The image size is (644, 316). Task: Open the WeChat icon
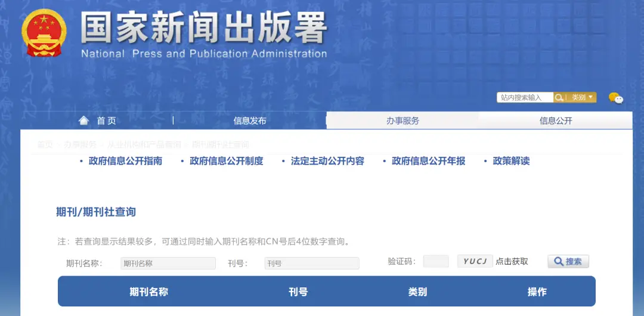pyautogui.click(x=615, y=98)
